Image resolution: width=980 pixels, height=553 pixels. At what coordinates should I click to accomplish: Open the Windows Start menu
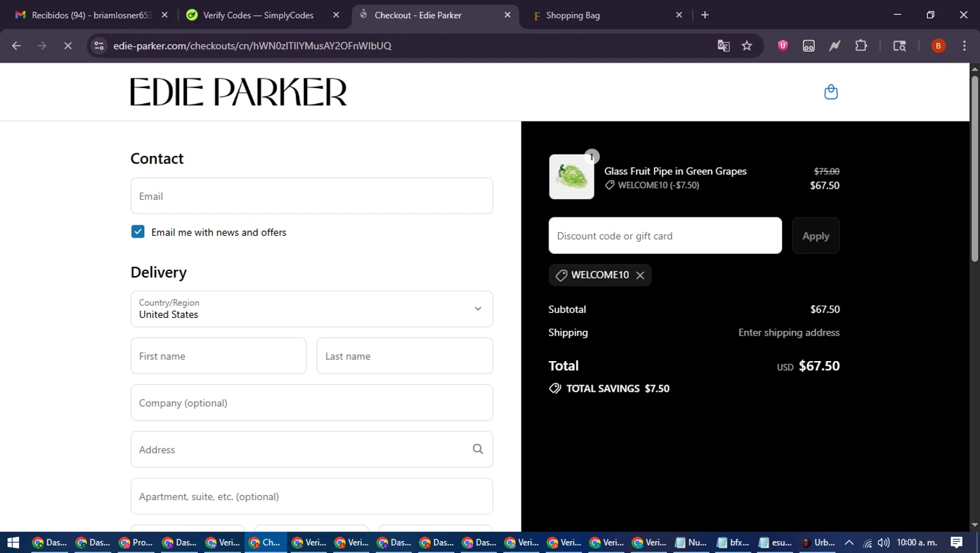click(x=13, y=543)
